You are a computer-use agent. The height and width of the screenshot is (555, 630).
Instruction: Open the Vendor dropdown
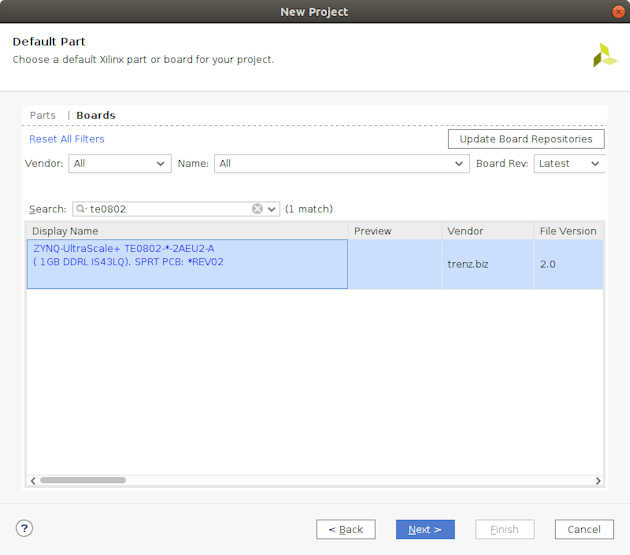point(120,164)
